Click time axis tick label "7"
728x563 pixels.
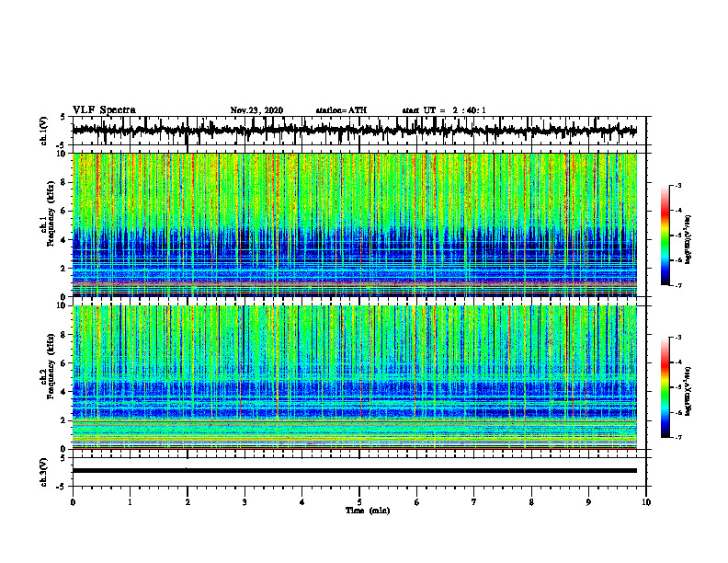point(474,502)
